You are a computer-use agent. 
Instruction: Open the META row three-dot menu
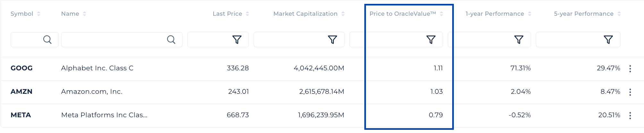630,116
